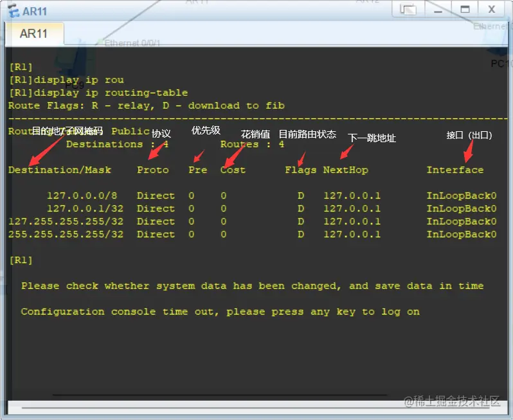Screen dimensions: 513x420
Task: Click the 'Route Flags: R - relay' line
Action: (x=147, y=105)
